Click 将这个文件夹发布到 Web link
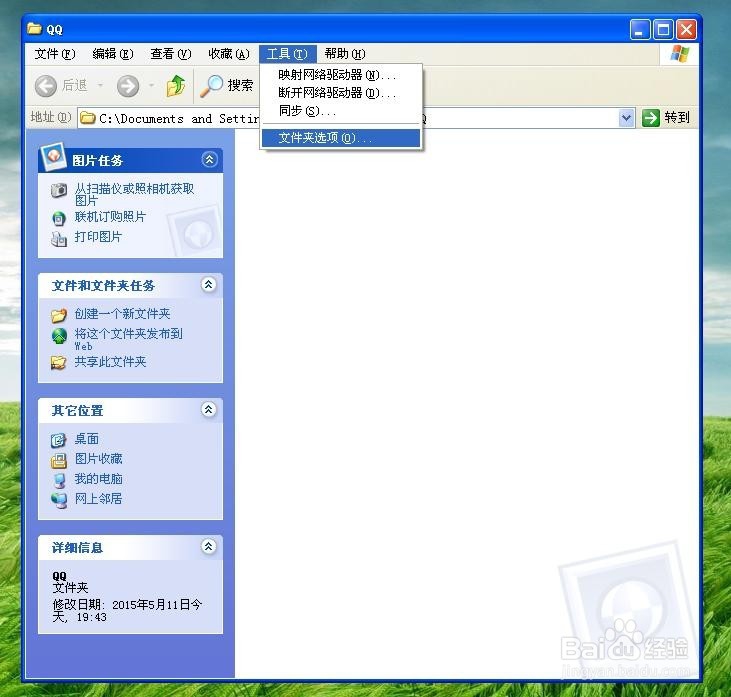Screen dimensions: 731x697 128,339
